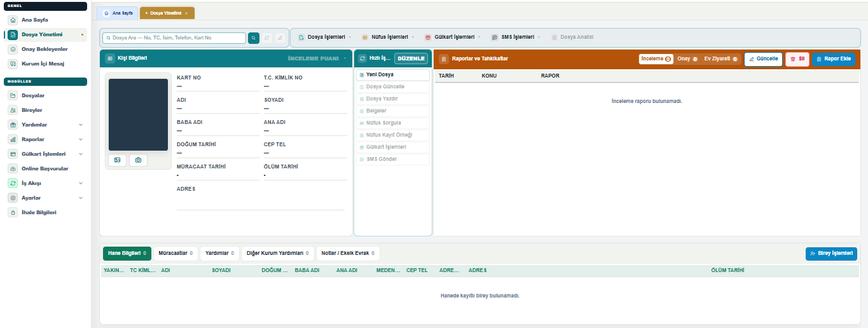Click Yeni Dosya quick action
The width and height of the screenshot is (868, 328).
(x=392, y=74)
